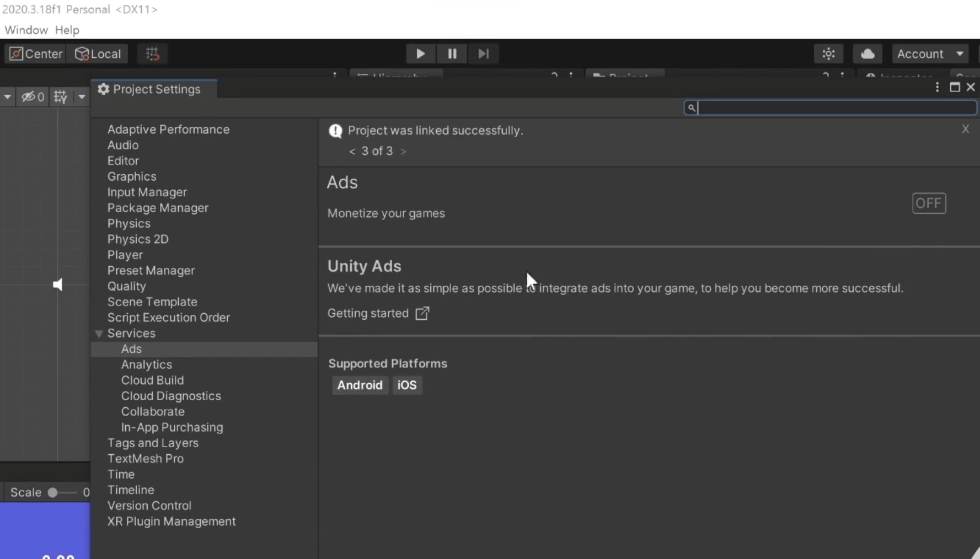Toggle Center pivot mode

point(36,53)
